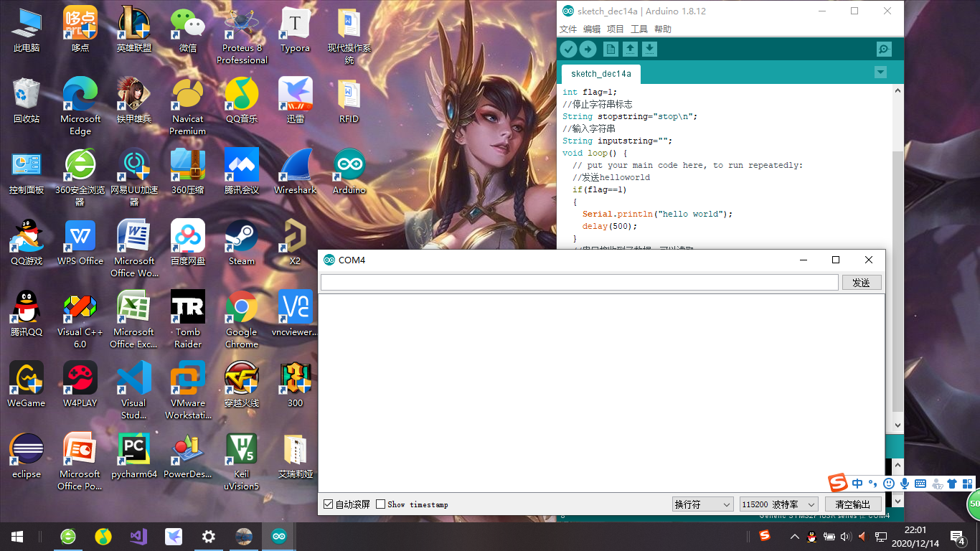This screenshot has width=980, height=551.
Task: Select the QQ音乐 desktop icon
Action: 242,102
